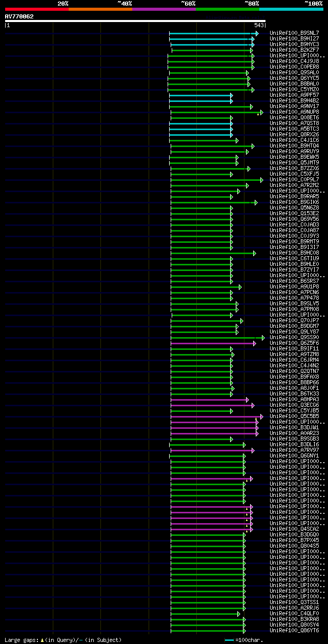328x644 pixels.
Task: Select UniRef100_B9IF11 label
Action: (294, 349)
